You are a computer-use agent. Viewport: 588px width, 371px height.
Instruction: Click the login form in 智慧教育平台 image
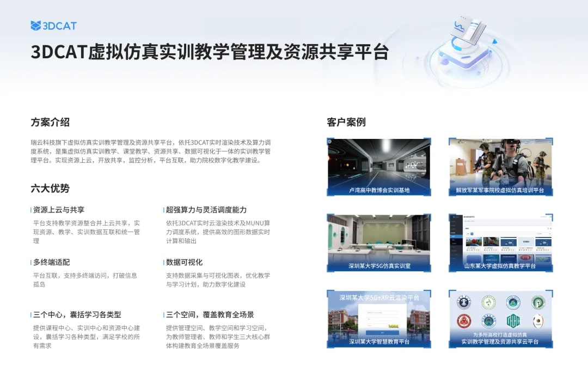(x=382, y=320)
